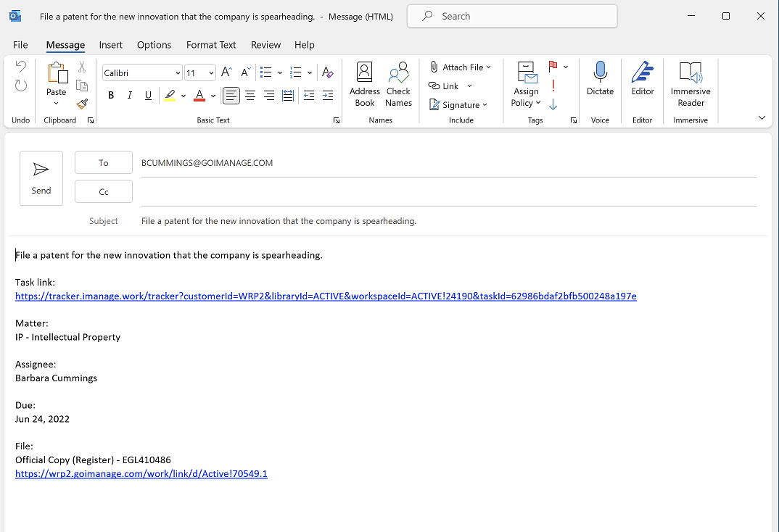
Task: Mark message as High Importance
Action: click(553, 86)
